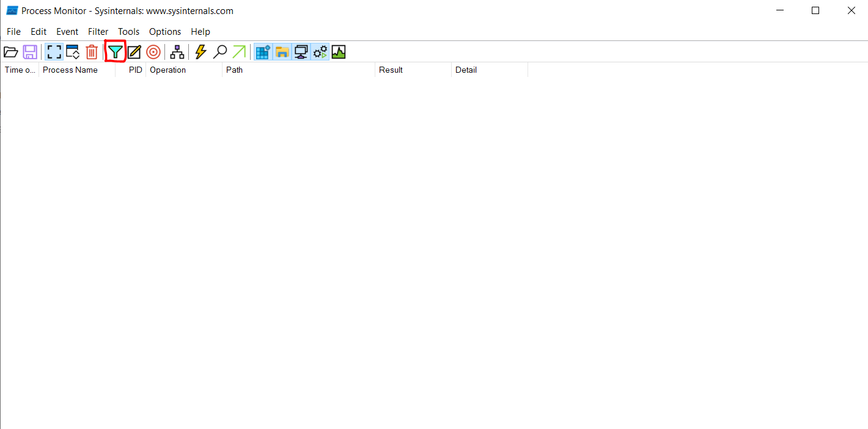Click the Process Name column header
This screenshot has height=429, width=868.
tap(77, 70)
